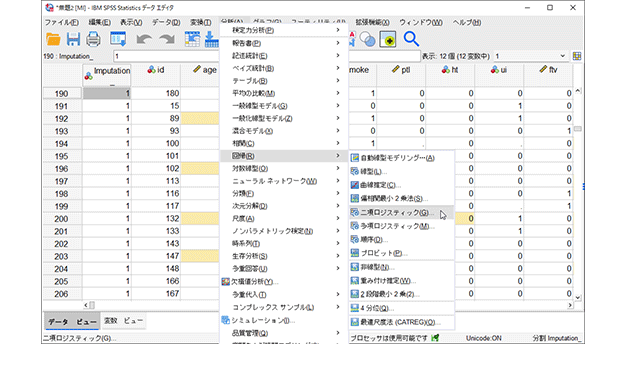Click the vertical scrollbar down arrow
Screen dimensions: 630x380
click(578, 298)
